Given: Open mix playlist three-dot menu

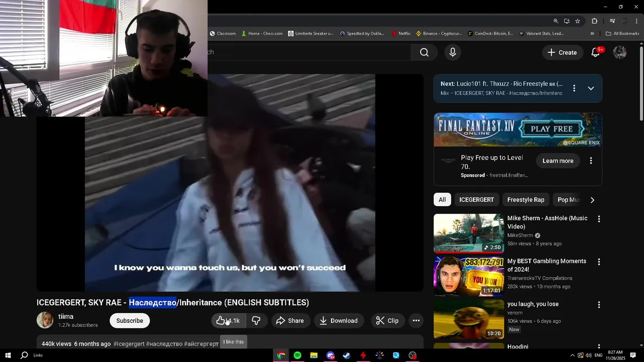Looking at the screenshot, I should pyautogui.click(x=574, y=88).
